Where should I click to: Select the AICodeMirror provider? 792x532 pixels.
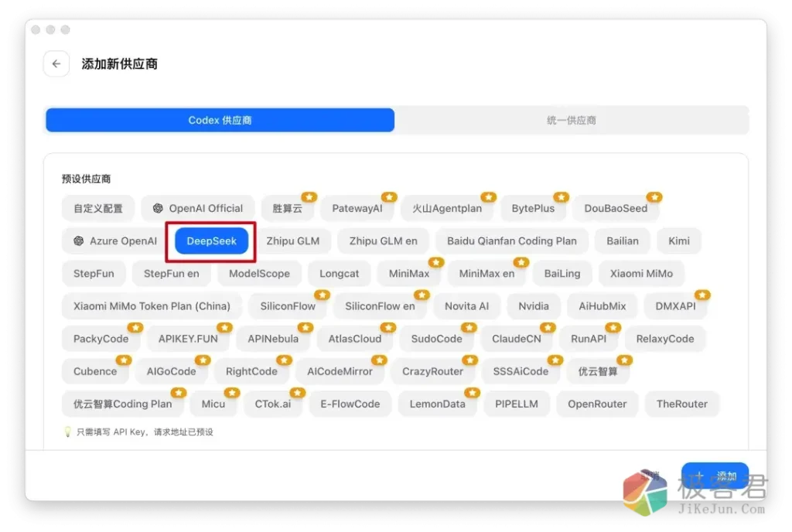click(340, 371)
